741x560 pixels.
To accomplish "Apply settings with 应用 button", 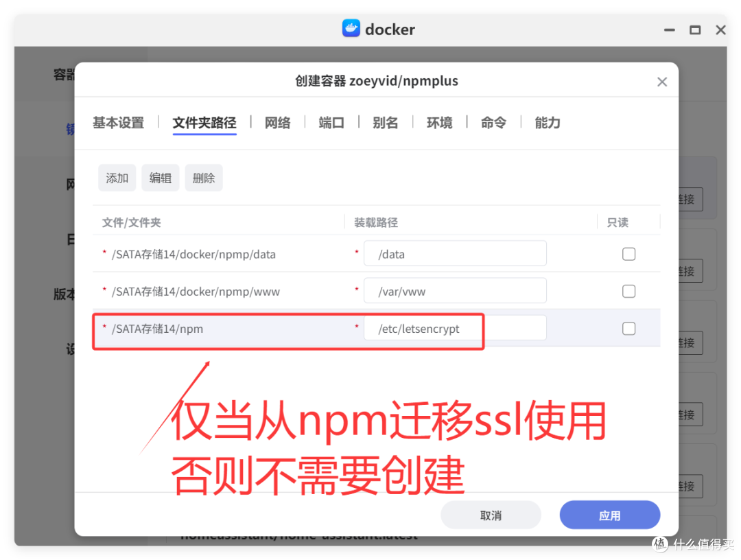I will tap(610, 515).
